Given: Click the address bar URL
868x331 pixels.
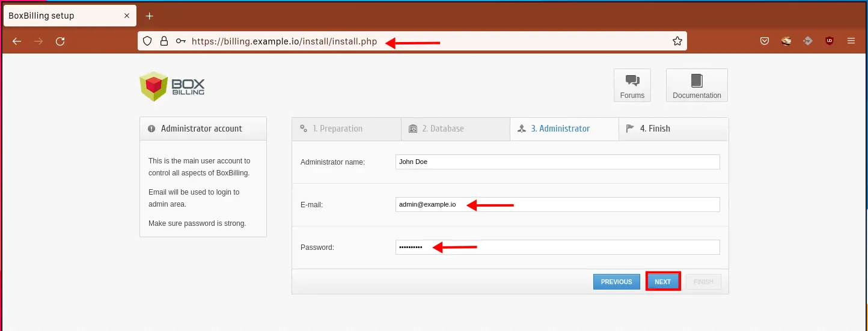Looking at the screenshot, I should click(284, 41).
